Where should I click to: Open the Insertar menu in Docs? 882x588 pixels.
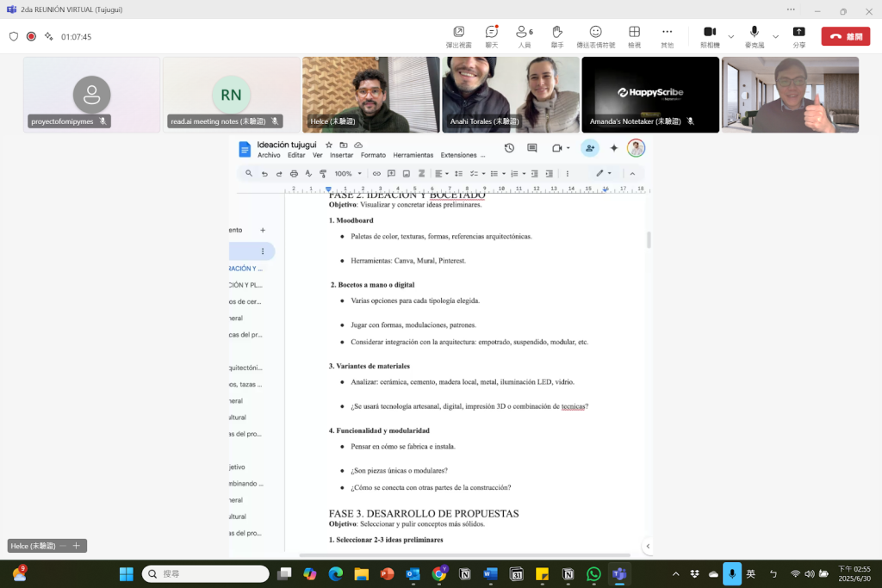tap(341, 155)
